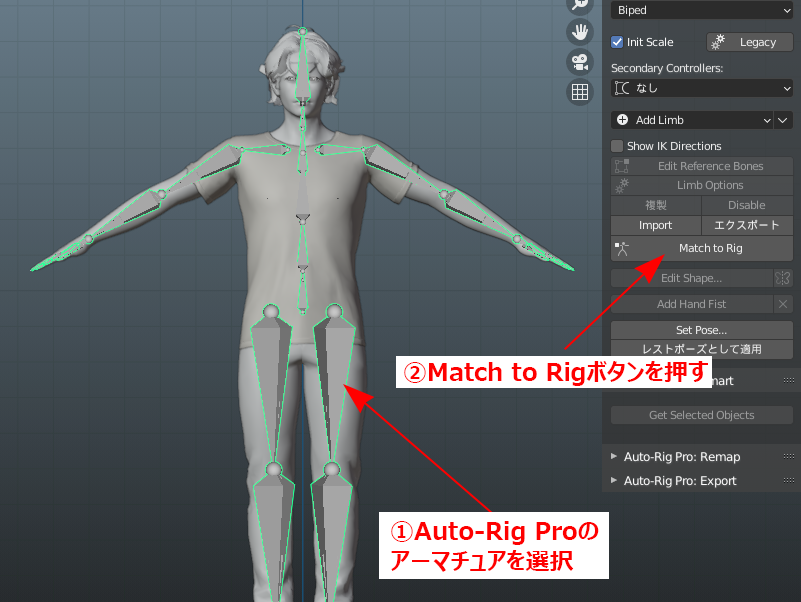Open the Biped rig type dropdown
This screenshot has height=602, width=801.
point(702,10)
